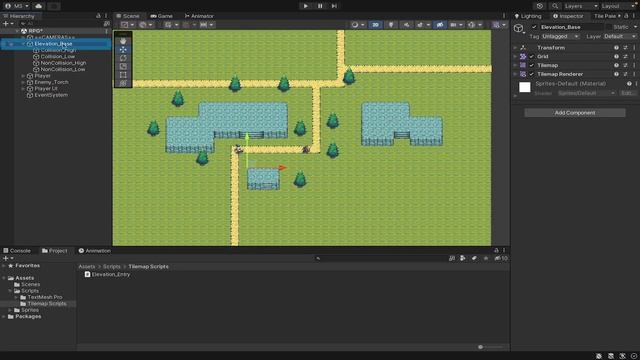
Task: Select the Move tool in scene overlay
Action: point(123,49)
